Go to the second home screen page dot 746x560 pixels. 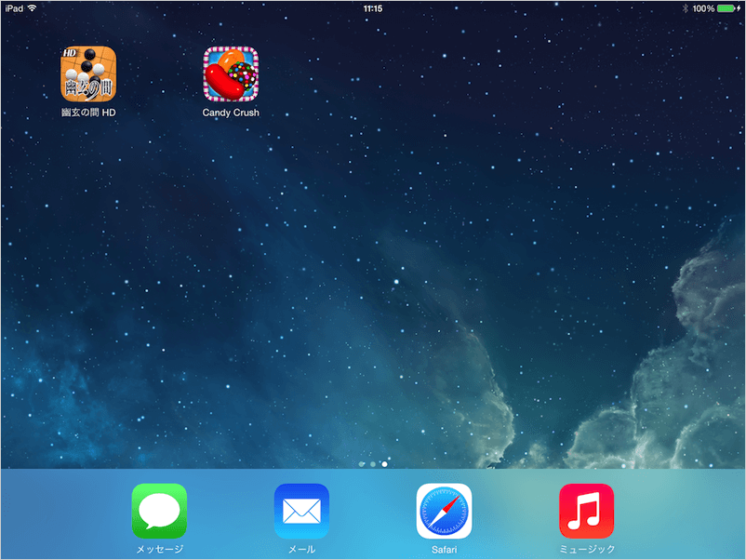[x=373, y=464]
